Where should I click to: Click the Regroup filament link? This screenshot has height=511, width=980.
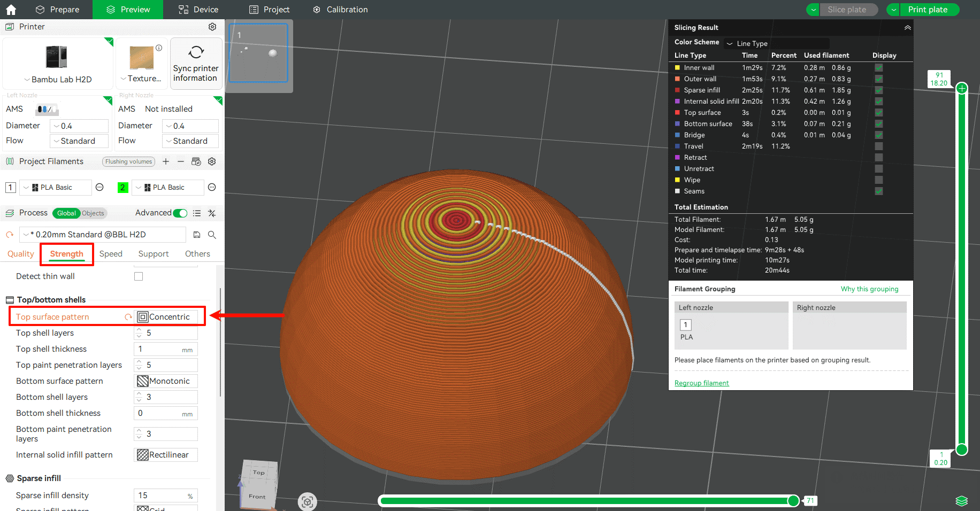coord(701,383)
